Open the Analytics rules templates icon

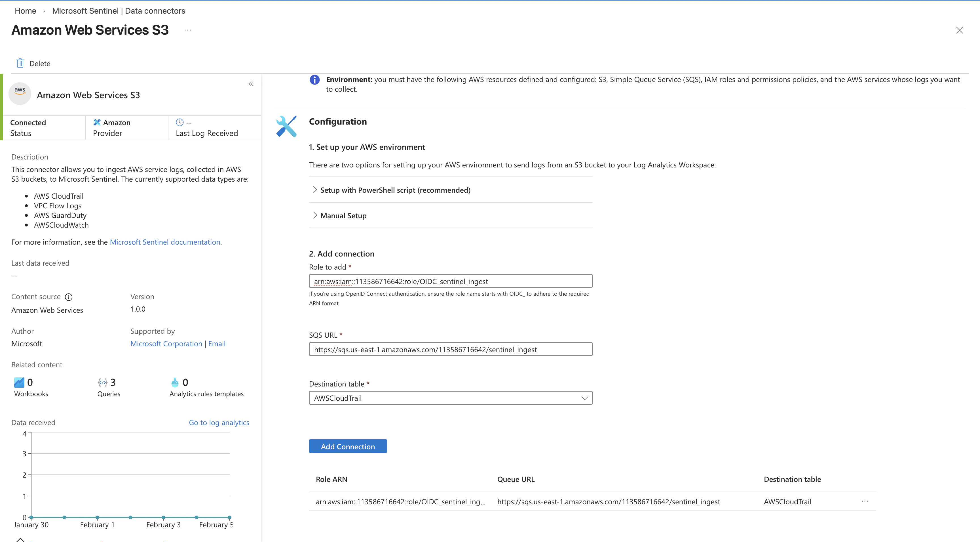(175, 382)
